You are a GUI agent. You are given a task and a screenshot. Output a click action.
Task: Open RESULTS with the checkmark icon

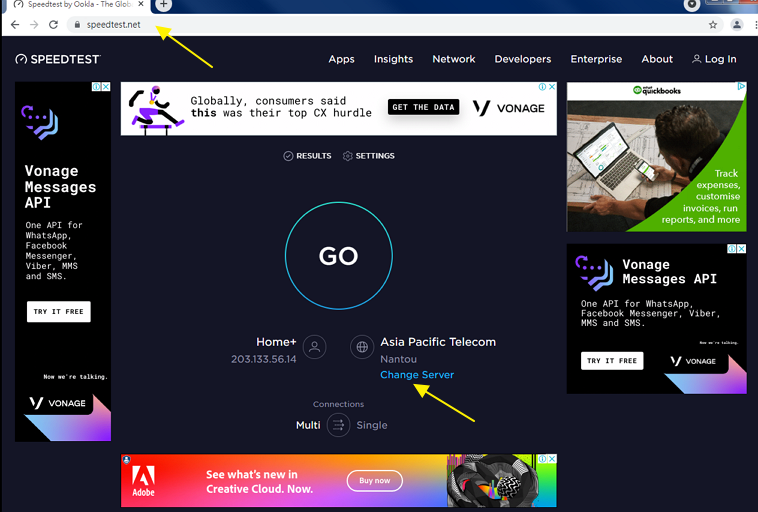(x=307, y=156)
